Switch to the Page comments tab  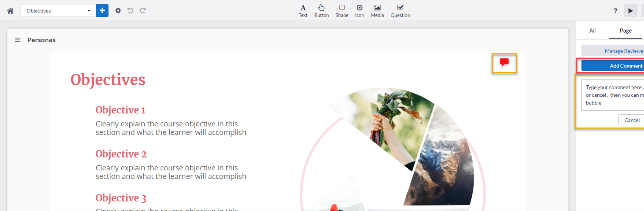626,31
